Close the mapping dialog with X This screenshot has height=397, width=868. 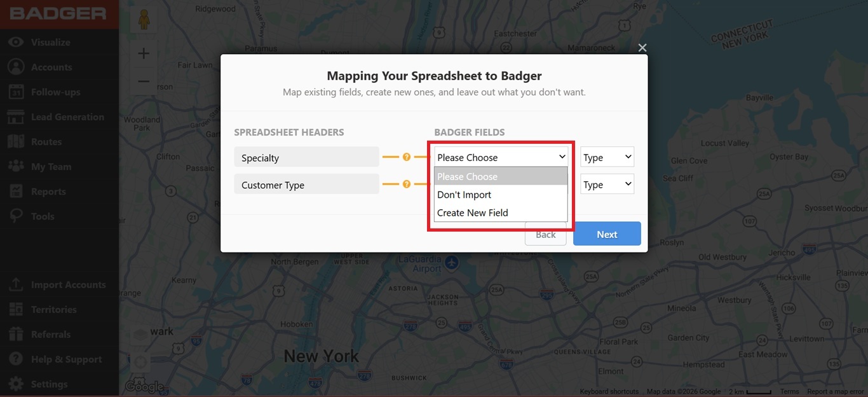coord(642,48)
